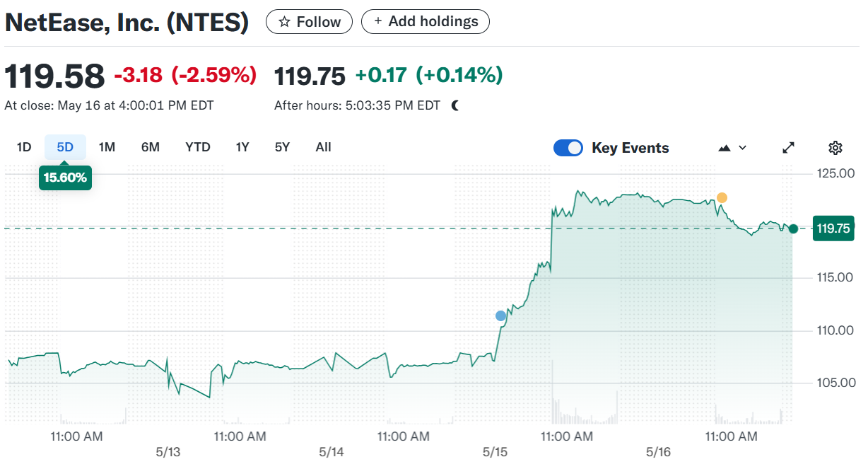Select the 1D time range
The height and width of the screenshot is (469, 868).
click(24, 147)
